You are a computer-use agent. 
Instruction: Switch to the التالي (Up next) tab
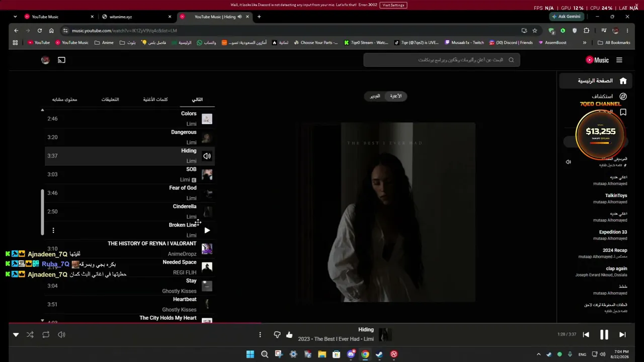point(197,99)
